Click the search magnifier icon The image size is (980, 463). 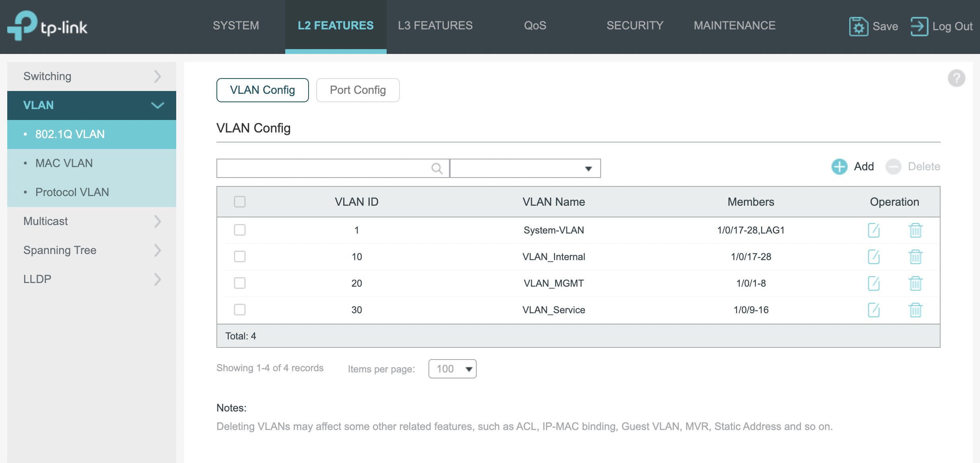pyautogui.click(x=436, y=168)
